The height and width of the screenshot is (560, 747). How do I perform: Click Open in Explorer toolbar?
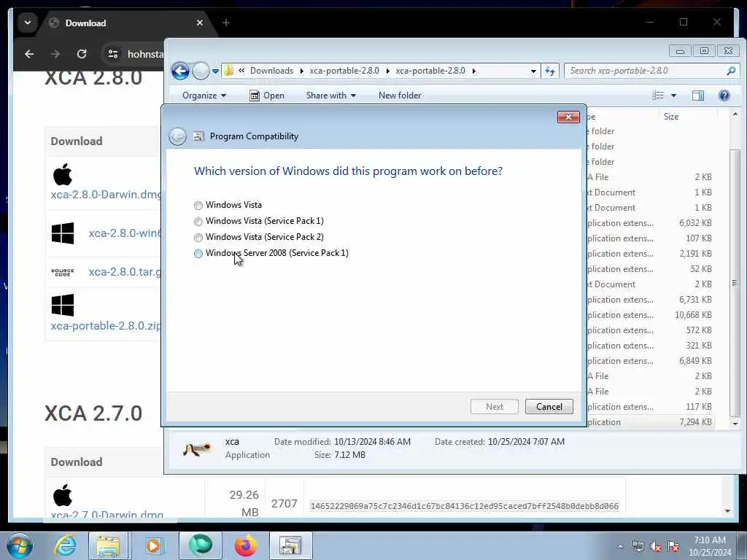coord(267,96)
